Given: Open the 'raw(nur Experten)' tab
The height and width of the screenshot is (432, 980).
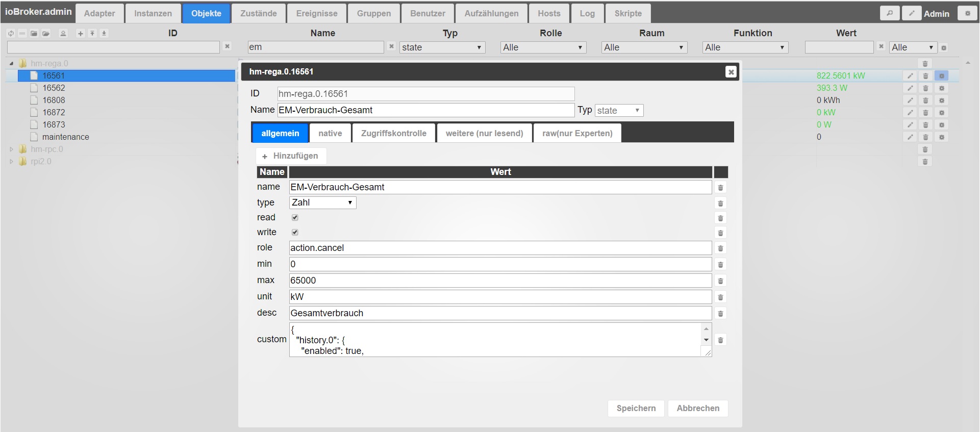Looking at the screenshot, I should tap(577, 133).
